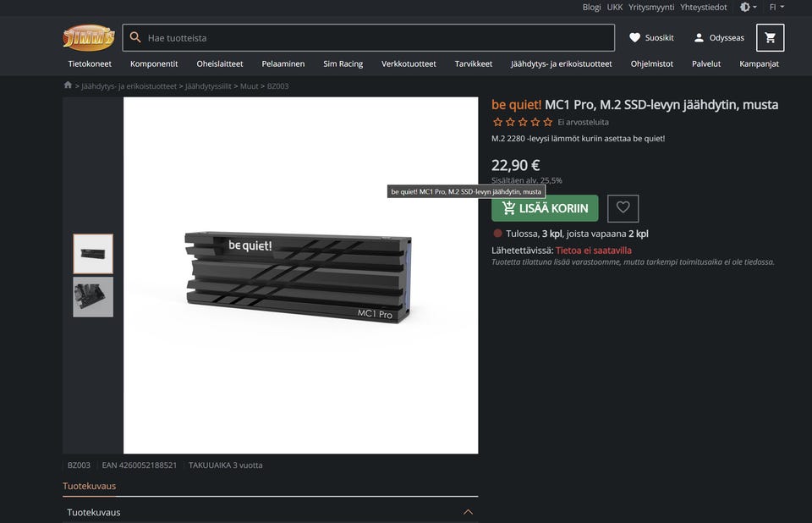The height and width of the screenshot is (523, 812).
Task: Open the Palvelut menu
Action: tap(705, 63)
